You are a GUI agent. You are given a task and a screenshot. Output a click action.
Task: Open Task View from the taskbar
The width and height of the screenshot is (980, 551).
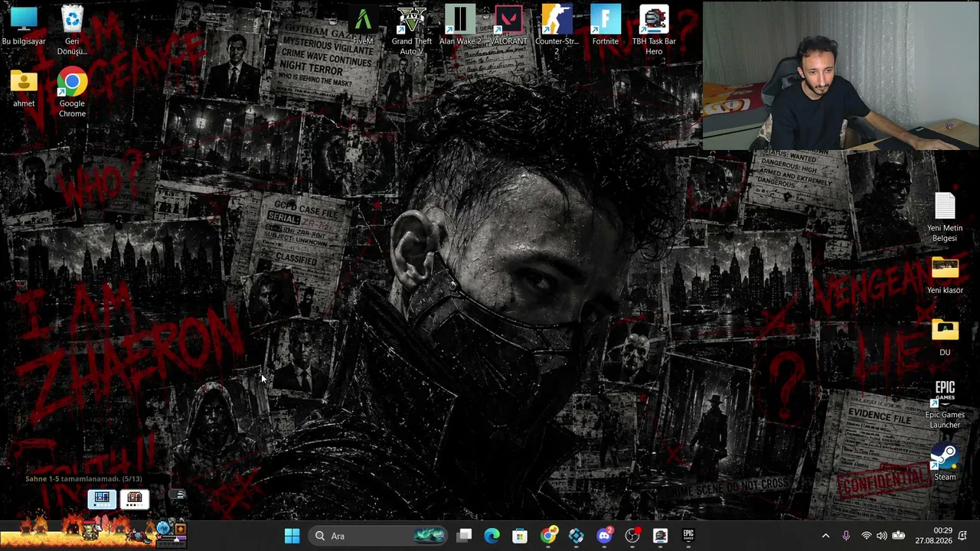(x=464, y=536)
